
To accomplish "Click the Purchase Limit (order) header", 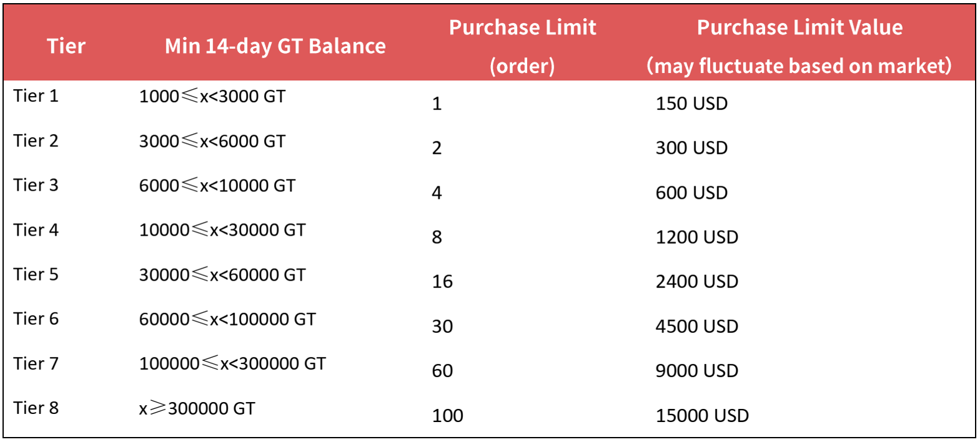I will click(522, 46).
